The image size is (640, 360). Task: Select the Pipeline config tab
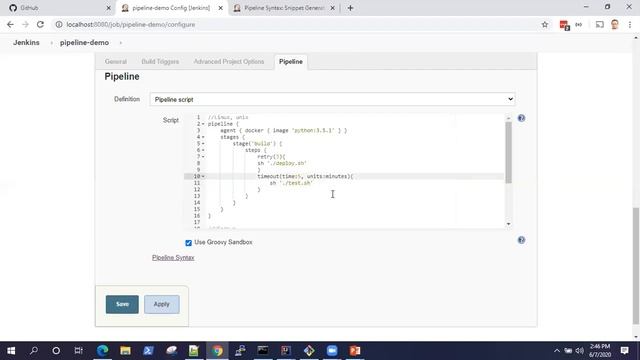pos(291,62)
